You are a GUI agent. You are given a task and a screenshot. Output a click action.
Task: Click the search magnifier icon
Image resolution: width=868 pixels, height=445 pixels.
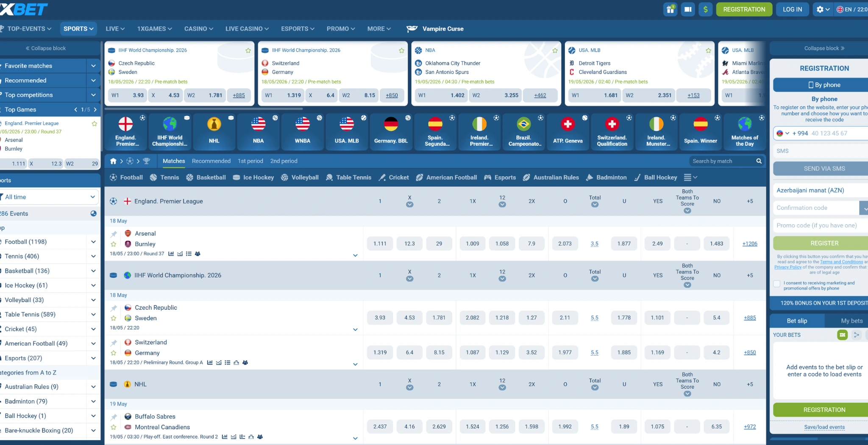pyautogui.click(x=759, y=161)
